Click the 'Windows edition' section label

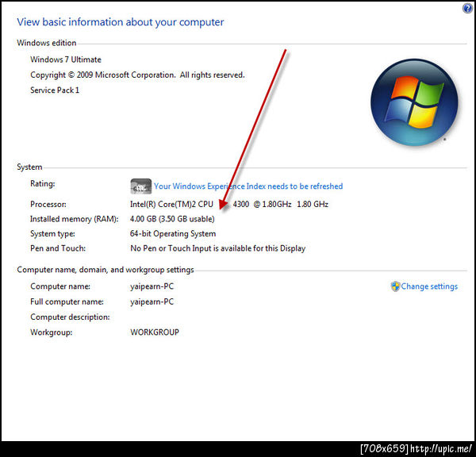(47, 43)
